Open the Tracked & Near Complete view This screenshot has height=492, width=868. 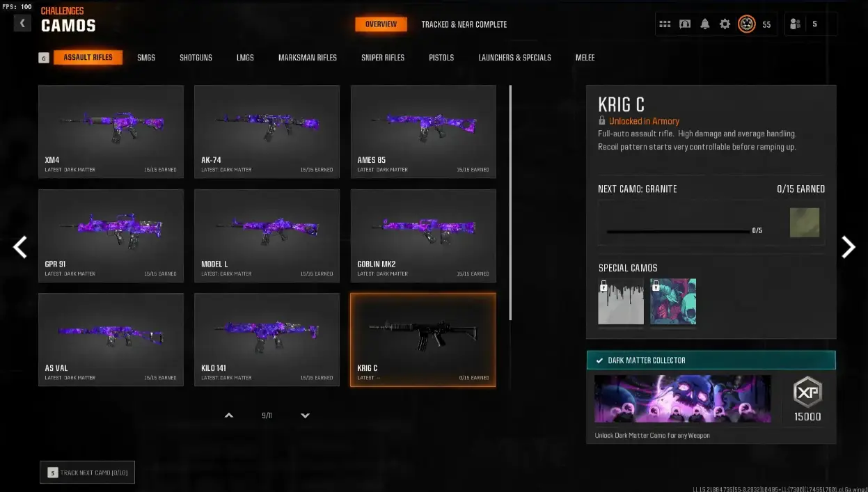[x=464, y=24]
